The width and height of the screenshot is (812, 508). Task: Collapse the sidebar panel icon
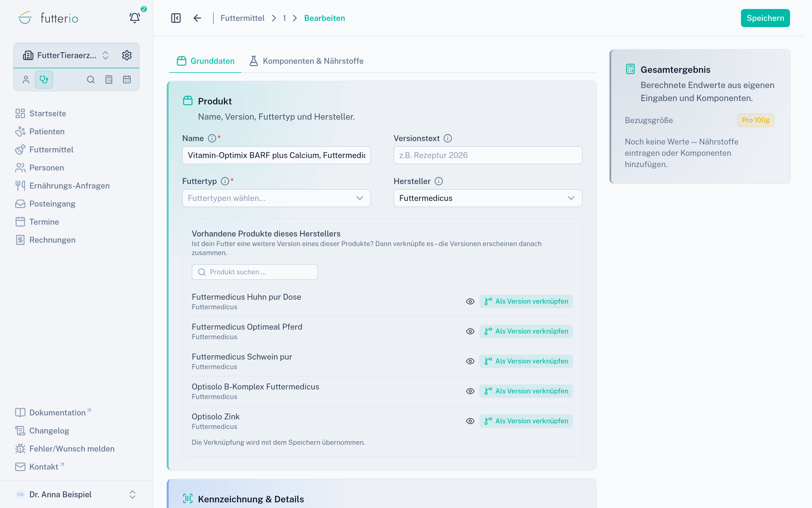176,18
